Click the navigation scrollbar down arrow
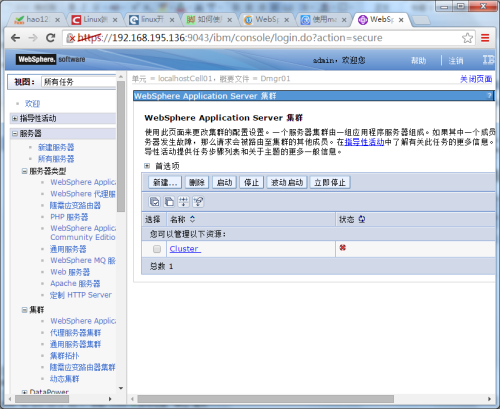500x409 pixels. pyautogui.click(x=121, y=388)
